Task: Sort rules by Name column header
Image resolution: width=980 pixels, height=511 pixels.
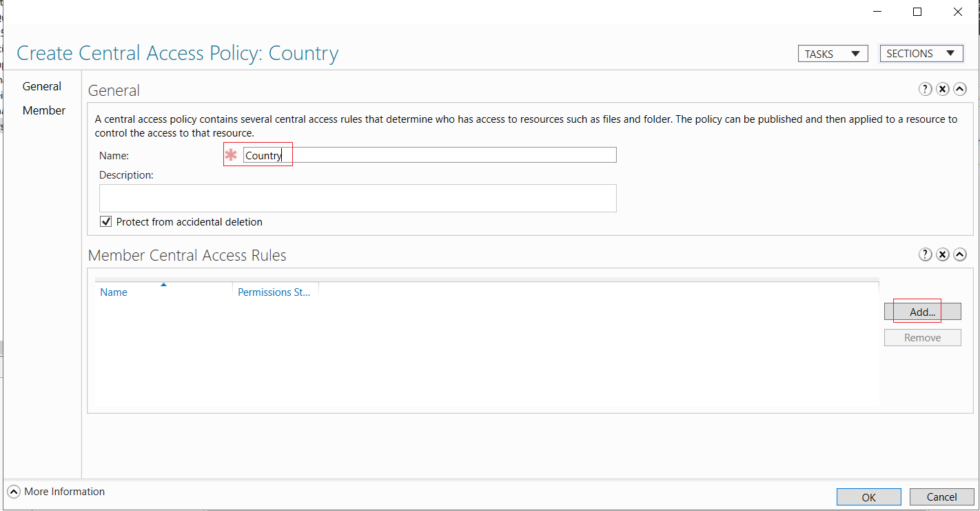Action: [x=163, y=292]
